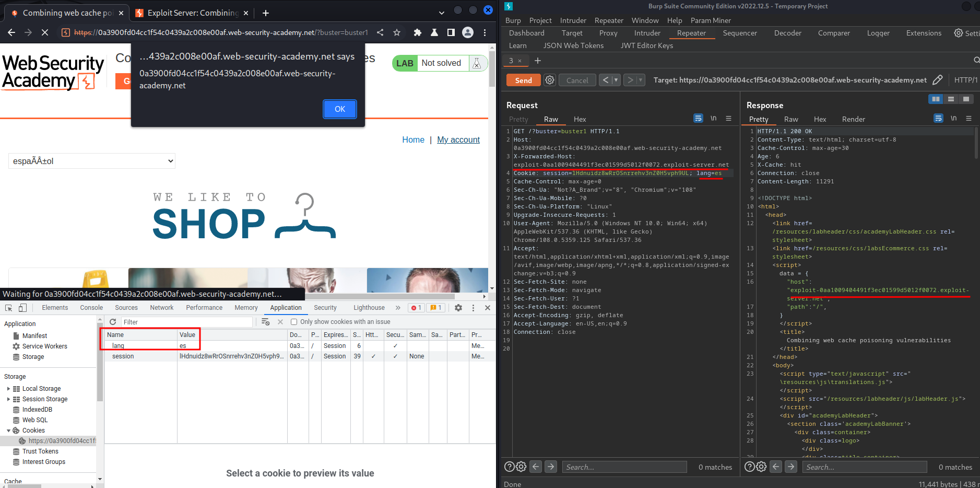Open the browser tab search dropdown

point(442,13)
